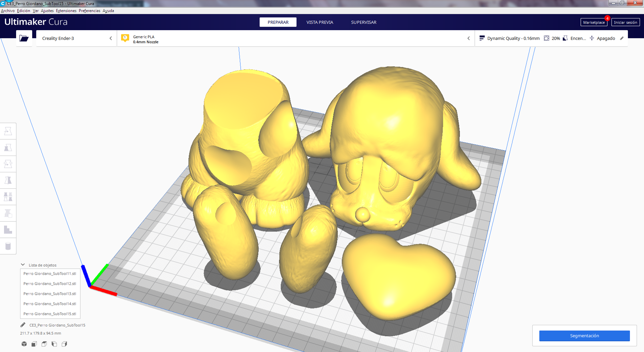Open a file using the folder icon
The width and height of the screenshot is (644, 352).
click(x=24, y=38)
